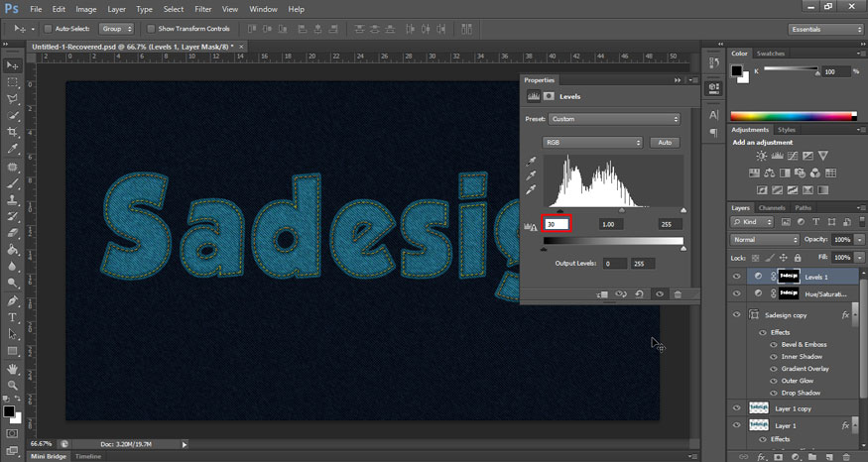
Task: Click the Auto button in Levels
Action: pos(665,142)
